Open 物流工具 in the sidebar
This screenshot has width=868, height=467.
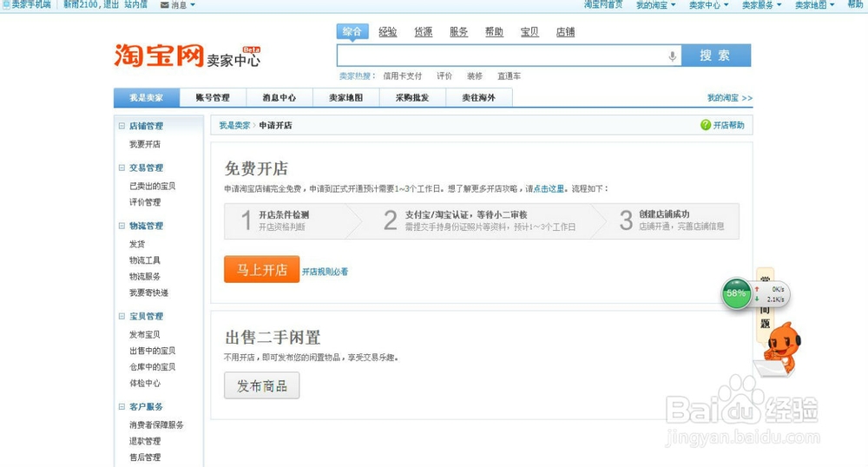click(145, 260)
